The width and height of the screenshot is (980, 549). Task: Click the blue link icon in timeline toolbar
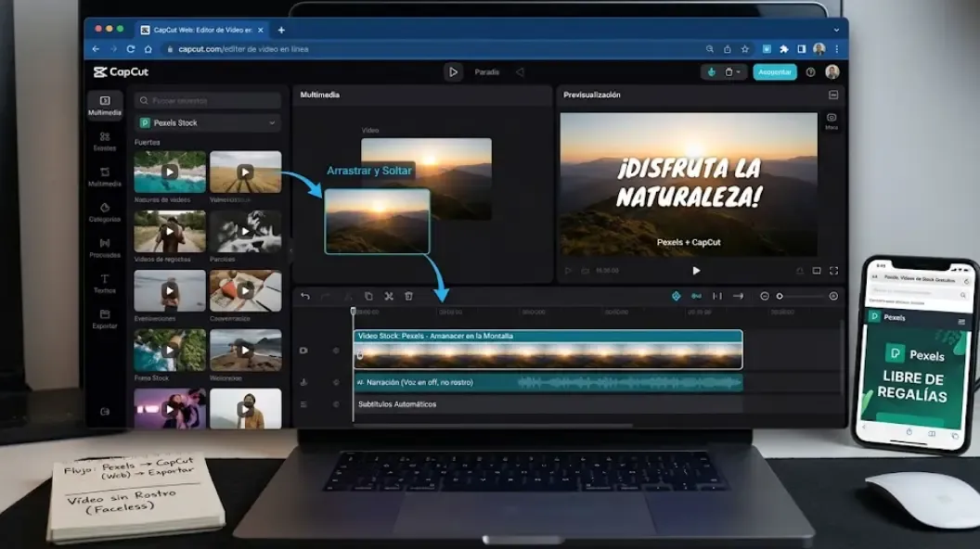click(x=696, y=296)
